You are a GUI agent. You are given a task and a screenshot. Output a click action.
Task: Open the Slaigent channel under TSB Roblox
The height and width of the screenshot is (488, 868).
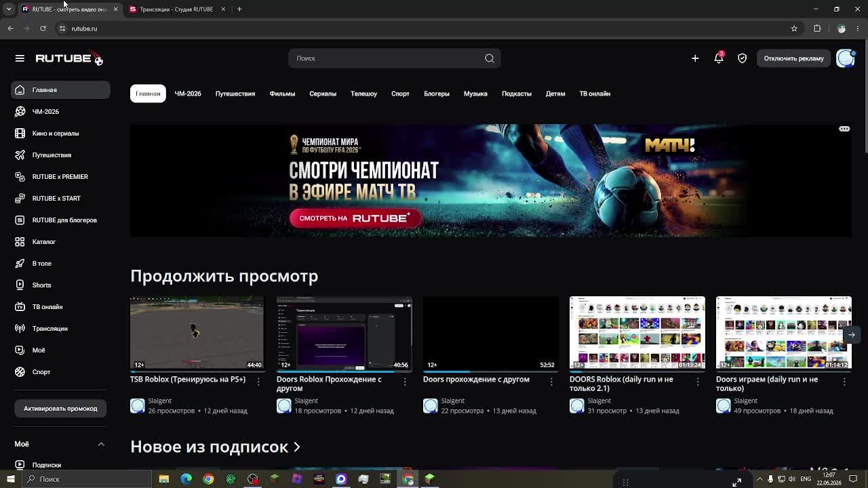point(159,401)
